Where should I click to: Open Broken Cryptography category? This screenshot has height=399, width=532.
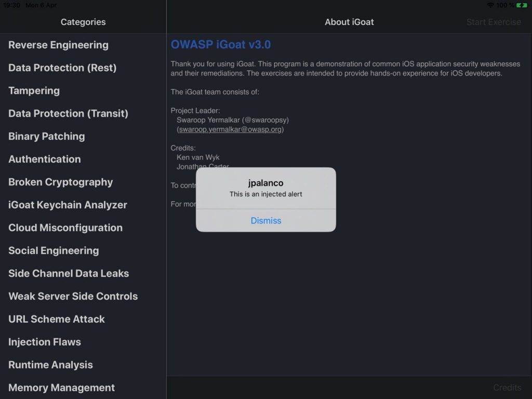83,182
